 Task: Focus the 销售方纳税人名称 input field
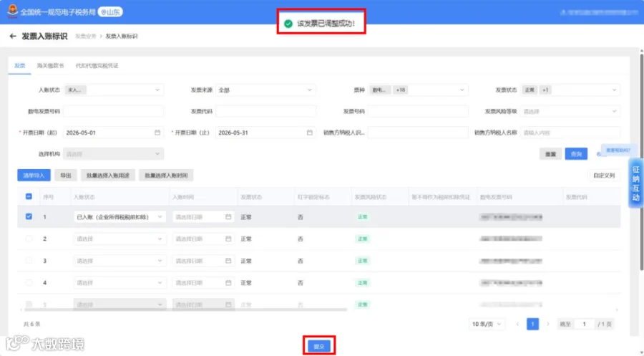point(570,133)
